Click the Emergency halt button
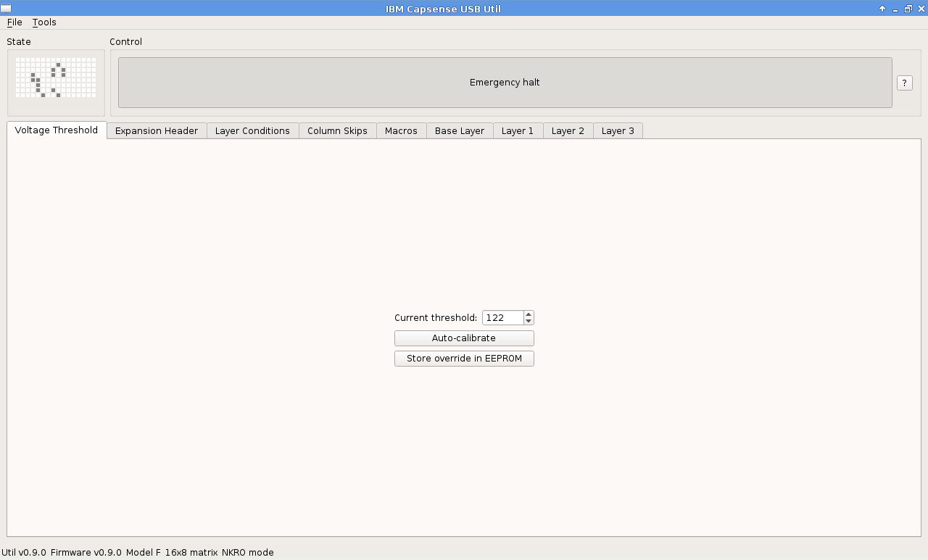 505,83
